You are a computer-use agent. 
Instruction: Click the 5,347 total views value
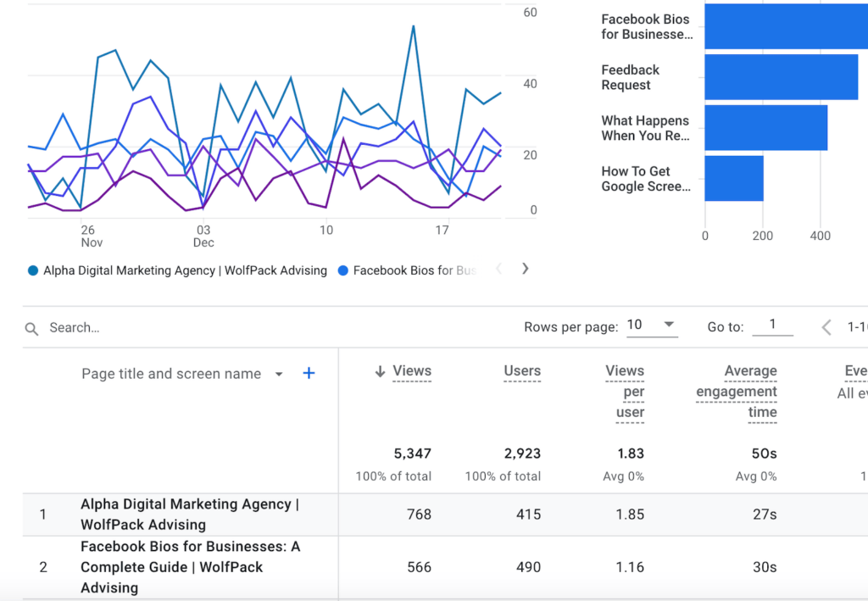[413, 454]
